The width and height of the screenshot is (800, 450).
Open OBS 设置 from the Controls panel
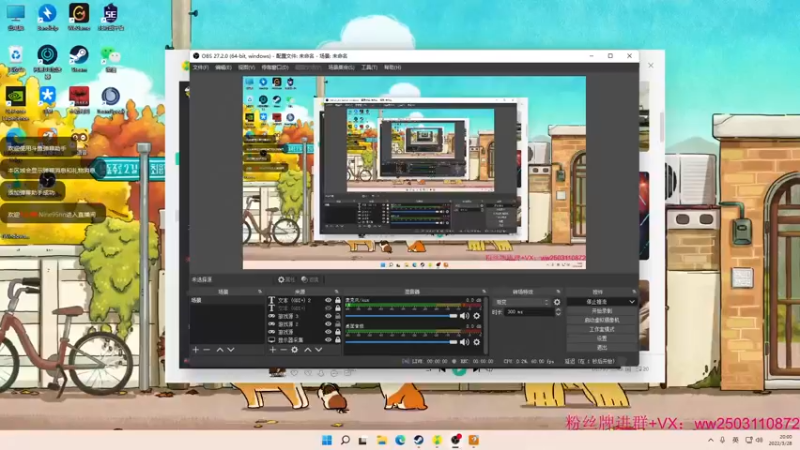(x=602, y=338)
